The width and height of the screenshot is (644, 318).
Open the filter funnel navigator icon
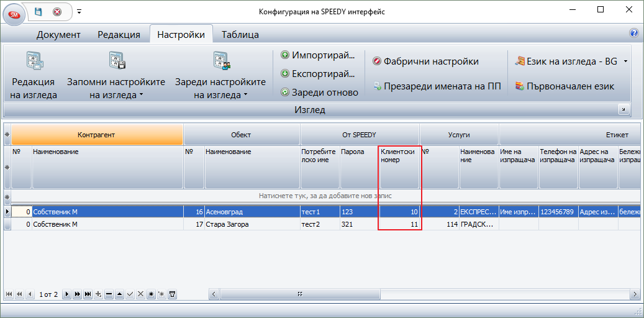tap(173, 294)
